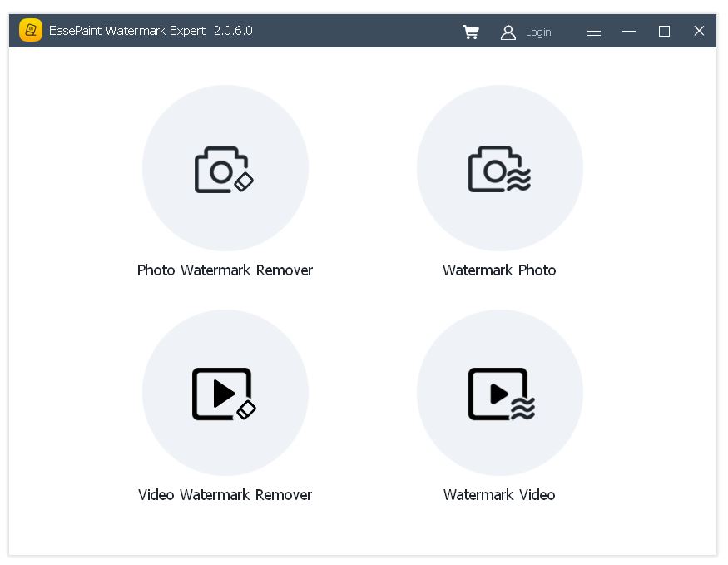Screen dimensions: 728x565
Task: Click the Login link
Action: [x=537, y=32]
